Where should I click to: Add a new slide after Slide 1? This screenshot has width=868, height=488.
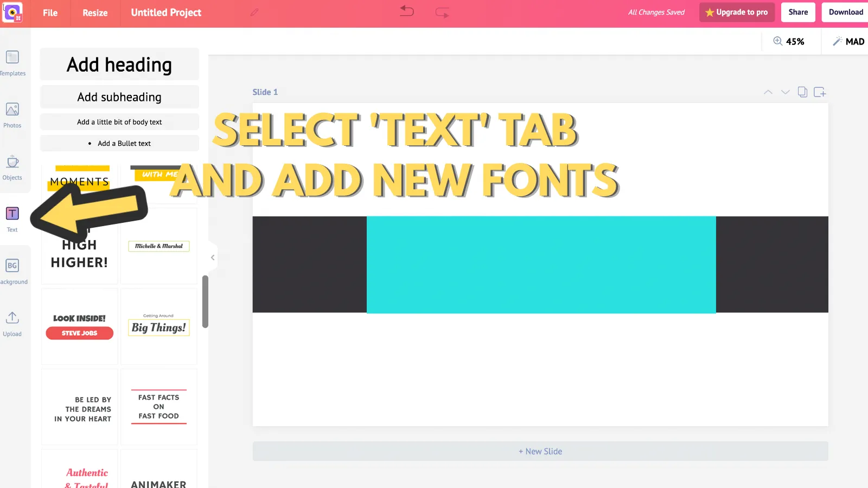click(820, 92)
